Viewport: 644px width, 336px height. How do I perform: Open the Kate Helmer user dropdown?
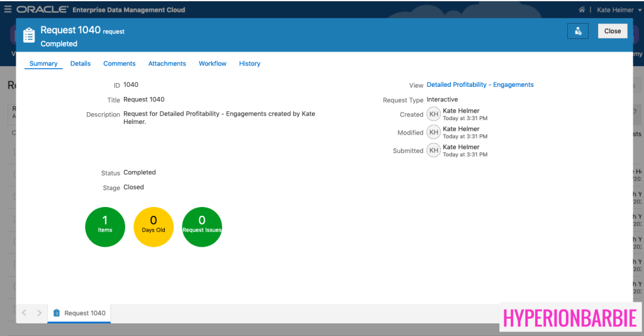click(619, 10)
